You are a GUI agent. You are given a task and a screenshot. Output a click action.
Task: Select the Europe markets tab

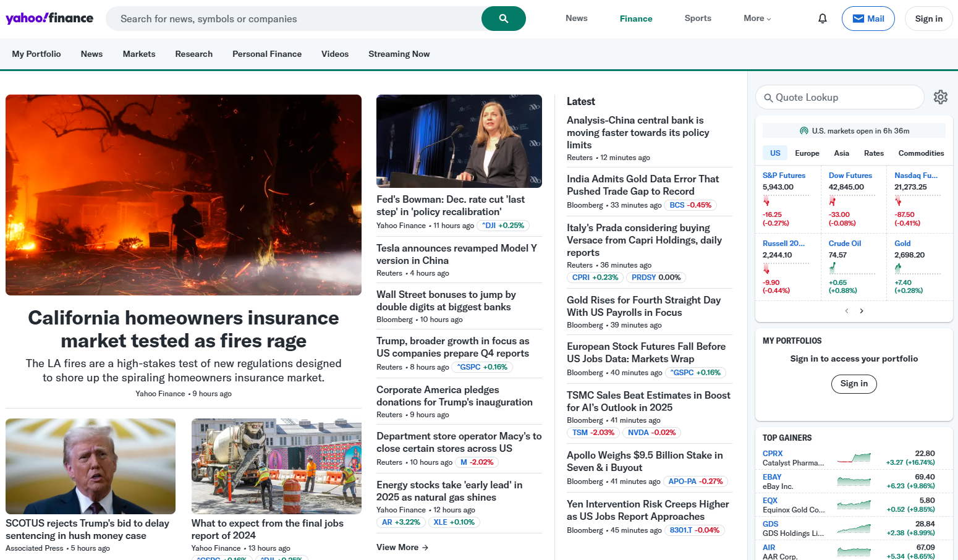pos(807,153)
